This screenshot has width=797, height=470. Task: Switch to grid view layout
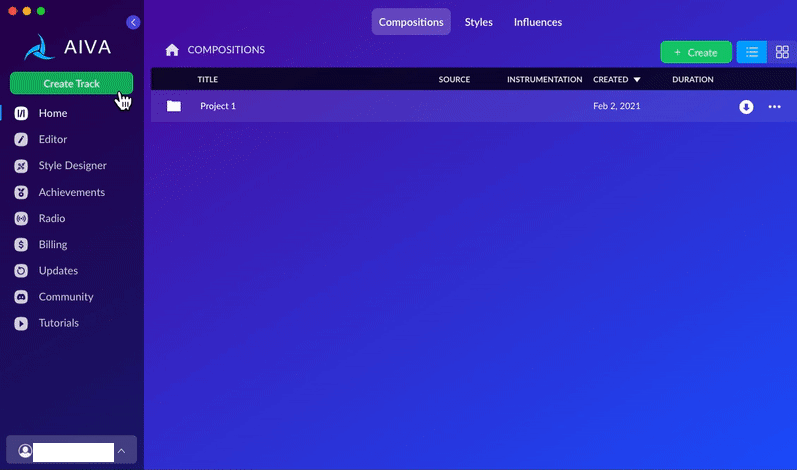point(782,52)
